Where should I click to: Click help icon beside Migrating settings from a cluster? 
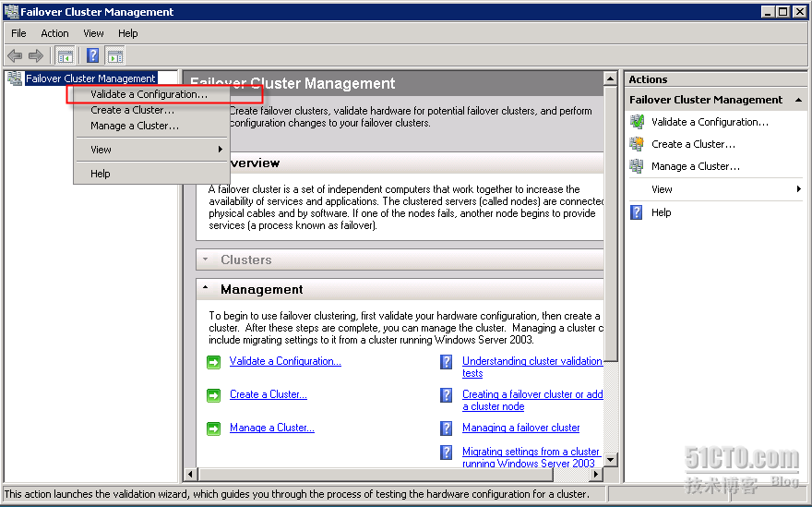446,453
